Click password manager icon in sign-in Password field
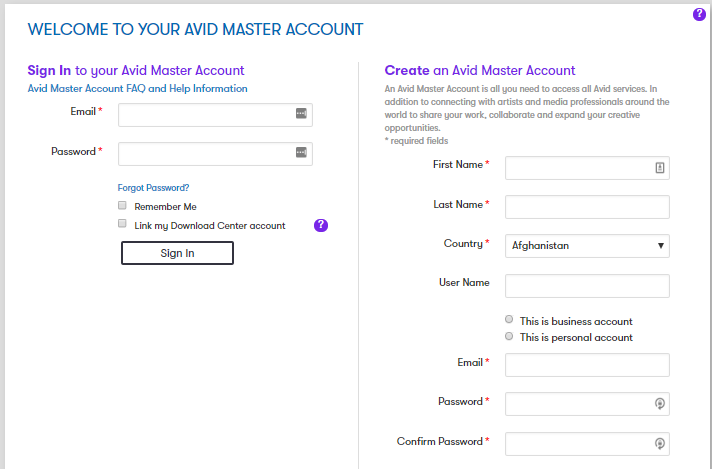The width and height of the screenshot is (712, 469). (301, 153)
